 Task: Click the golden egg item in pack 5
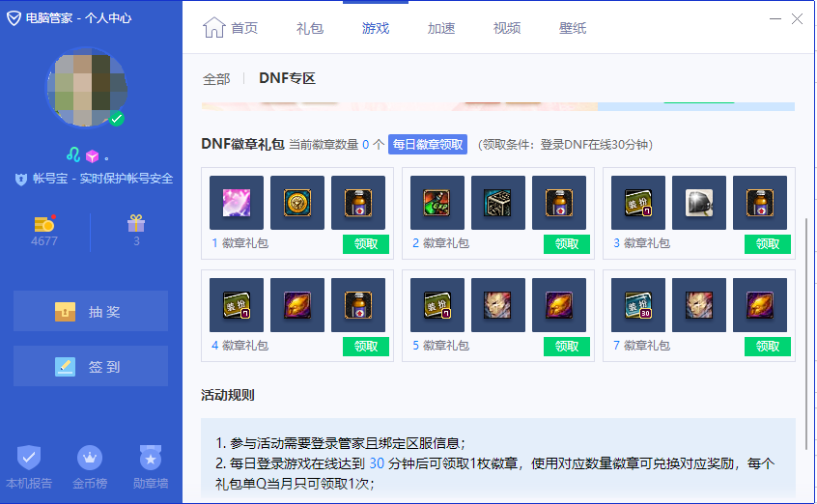click(559, 305)
